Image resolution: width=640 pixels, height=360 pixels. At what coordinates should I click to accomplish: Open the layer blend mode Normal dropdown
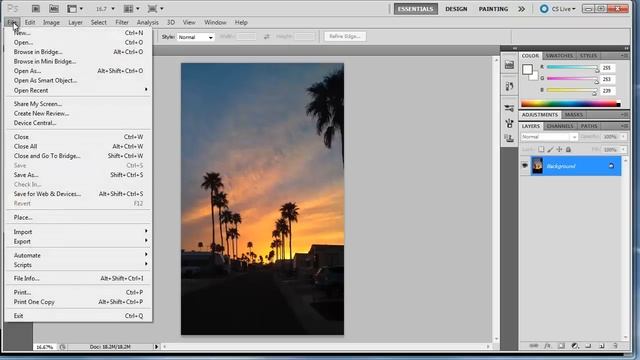[549, 137]
